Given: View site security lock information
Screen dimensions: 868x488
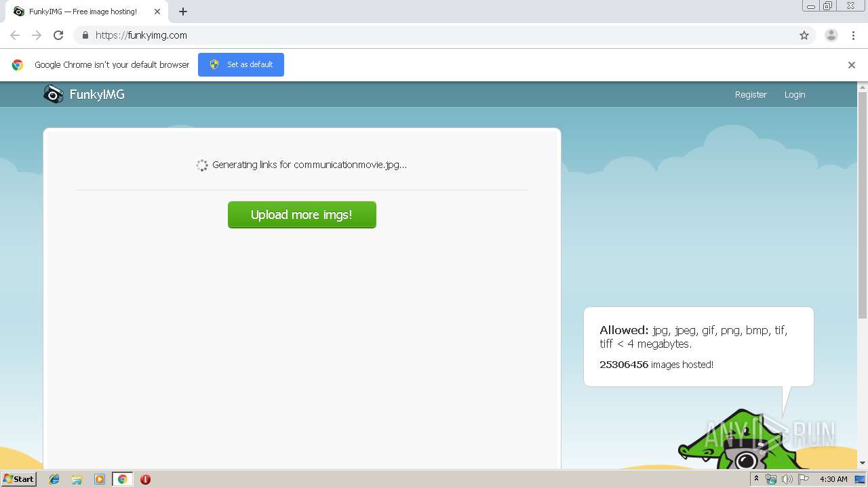Looking at the screenshot, I should [85, 35].
